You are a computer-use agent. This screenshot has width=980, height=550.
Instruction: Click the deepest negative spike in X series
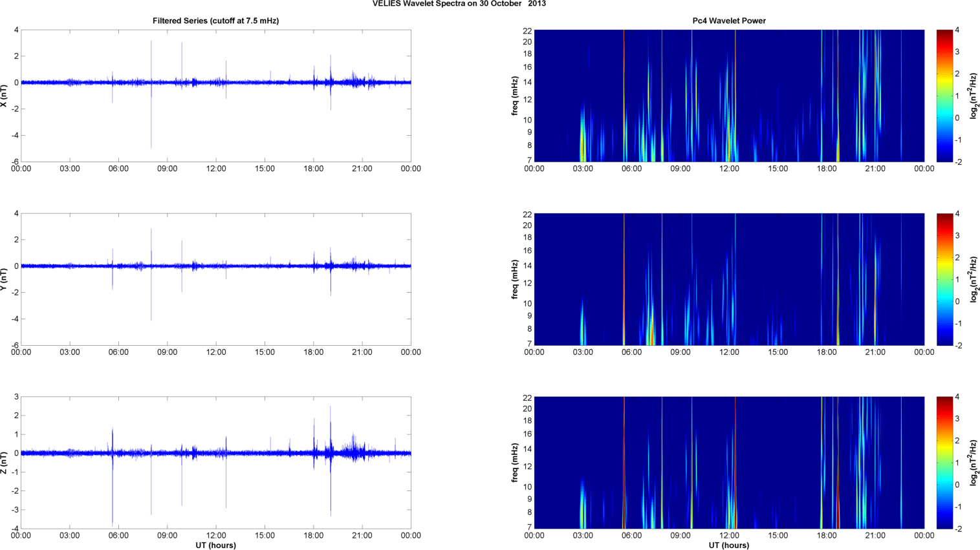click(151, 145)
